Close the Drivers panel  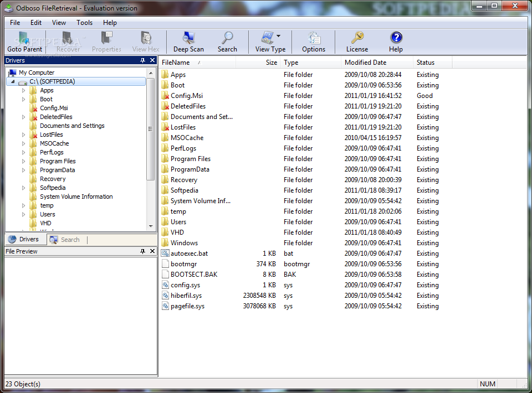tap(152, 60)
